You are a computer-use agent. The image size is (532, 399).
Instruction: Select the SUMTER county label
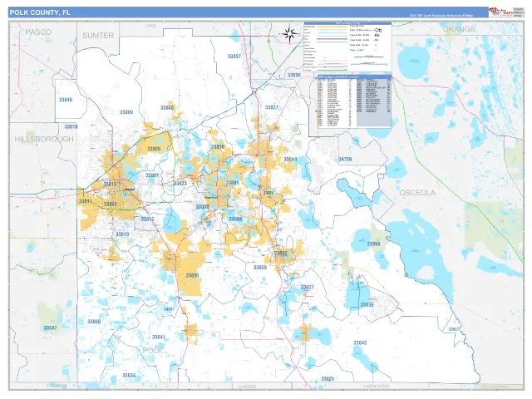[x=98, y=35]
